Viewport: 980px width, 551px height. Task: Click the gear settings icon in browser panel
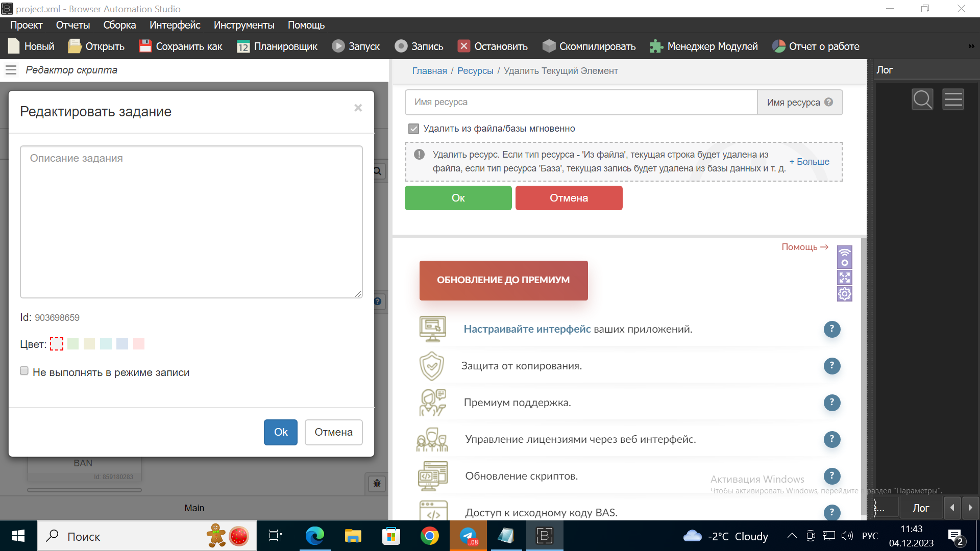(845, 294)
